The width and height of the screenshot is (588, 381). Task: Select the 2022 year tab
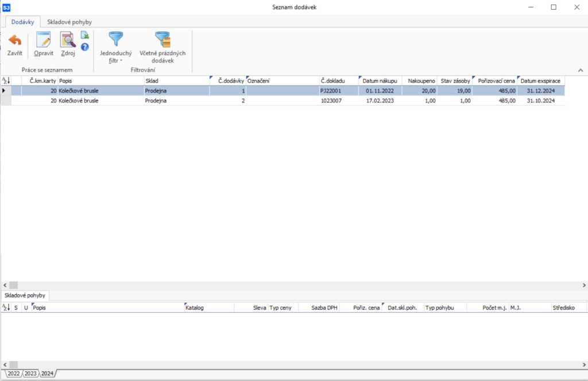[13, 374]
